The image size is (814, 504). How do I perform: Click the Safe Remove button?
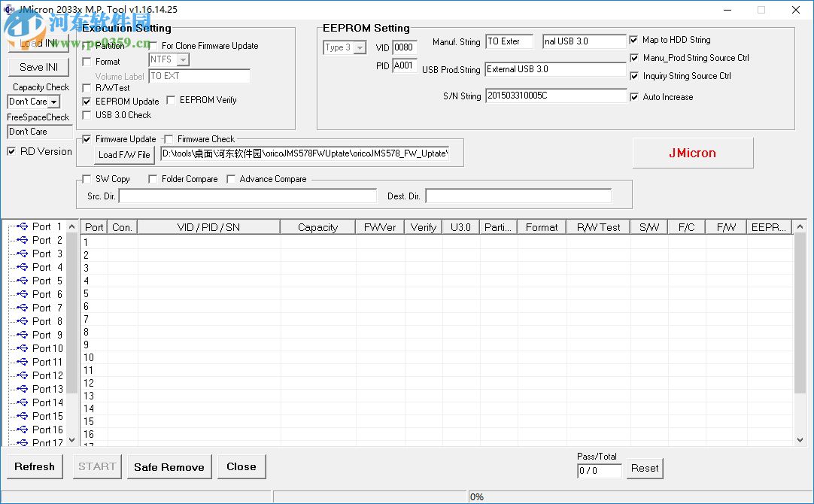coord(169,467)
